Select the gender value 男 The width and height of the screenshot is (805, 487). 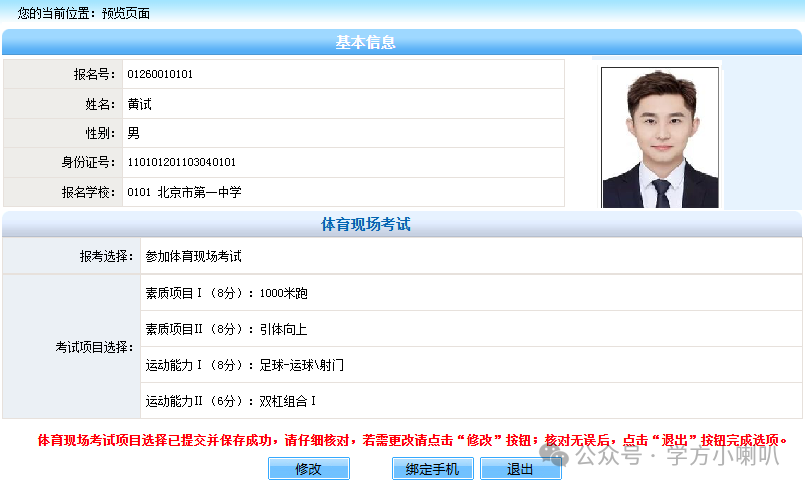pos(133,133)
